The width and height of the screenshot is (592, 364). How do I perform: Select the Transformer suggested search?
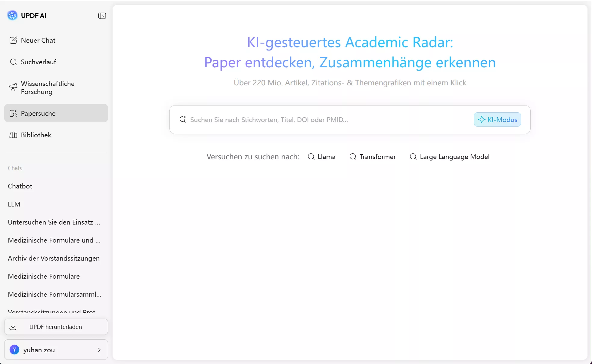coord(373,157)
